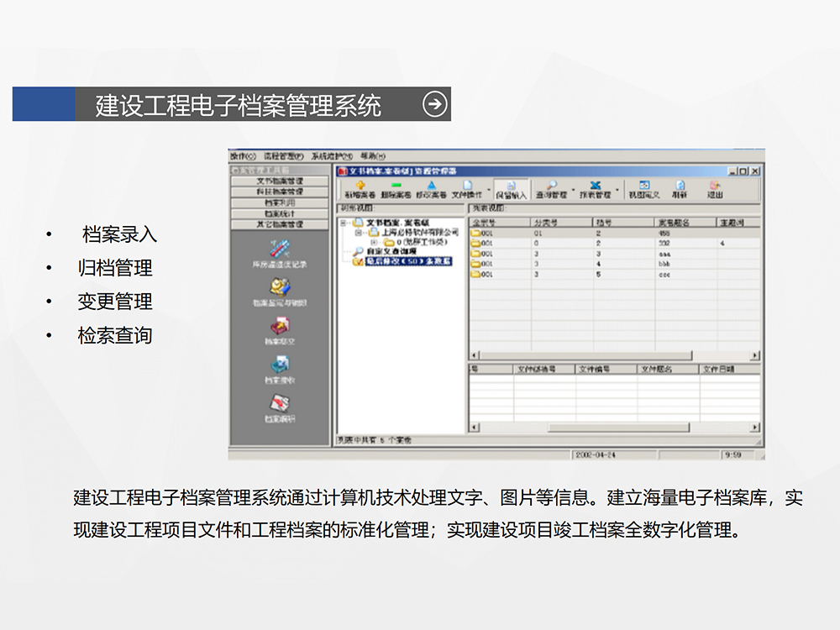Viewport: 840px width, 630px height.
Task: Click the 文件编号 column header in the lower table
Action: (x=606, y=369)
